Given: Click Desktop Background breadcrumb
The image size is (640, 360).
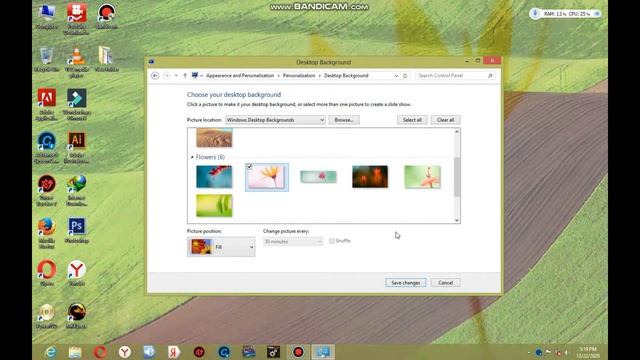Looking at the screenshot, I should [346, 76].
